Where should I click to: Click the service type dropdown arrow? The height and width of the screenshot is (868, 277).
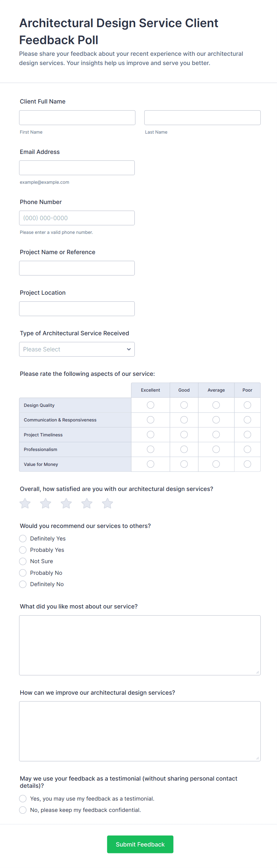point(129,349)
